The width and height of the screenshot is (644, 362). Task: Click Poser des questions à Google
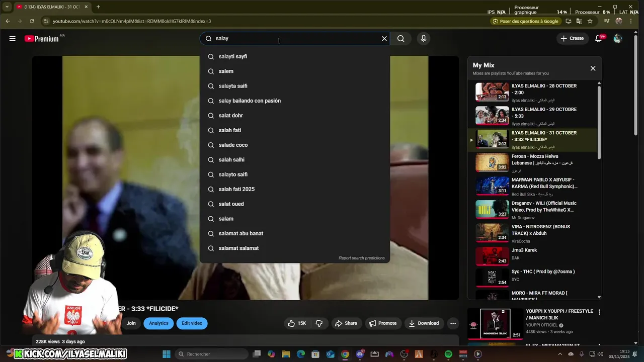526,21
